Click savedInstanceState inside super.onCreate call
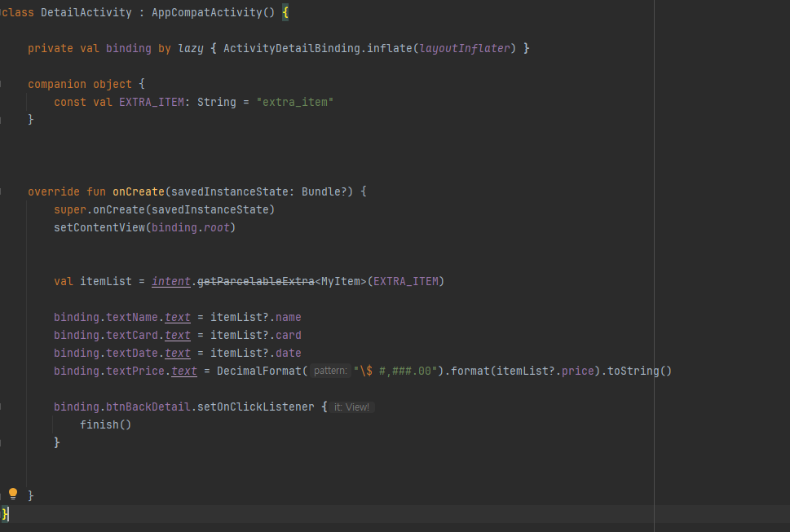This screenshot has width=790, height=532. [x=210, y=209]
